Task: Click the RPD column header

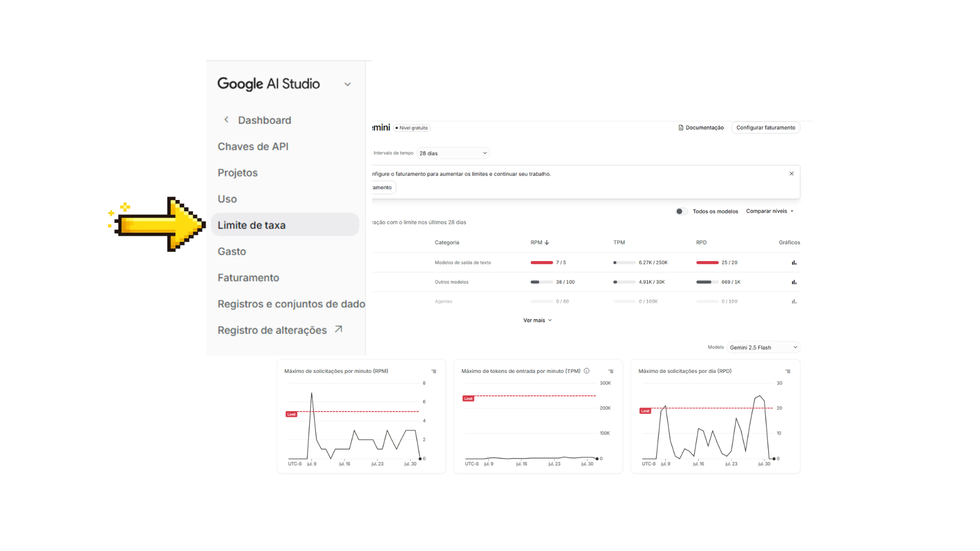Action: [x=701, y=242]
